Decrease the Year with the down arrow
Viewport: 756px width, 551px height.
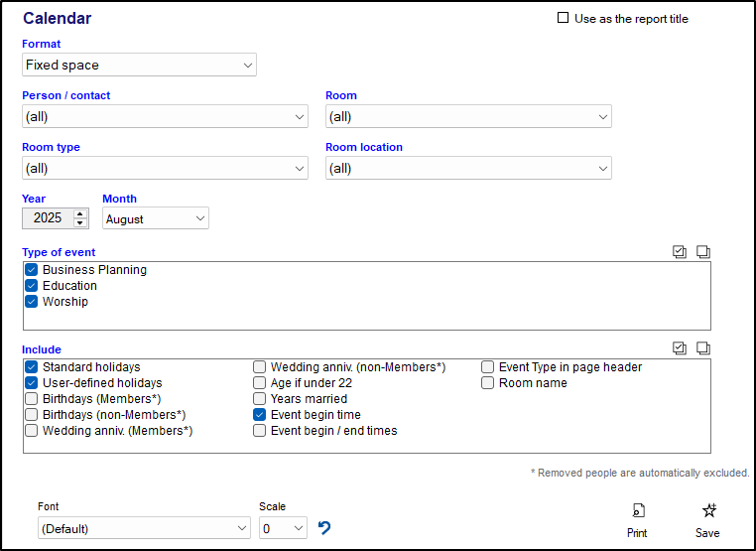[x=80, y=223]
